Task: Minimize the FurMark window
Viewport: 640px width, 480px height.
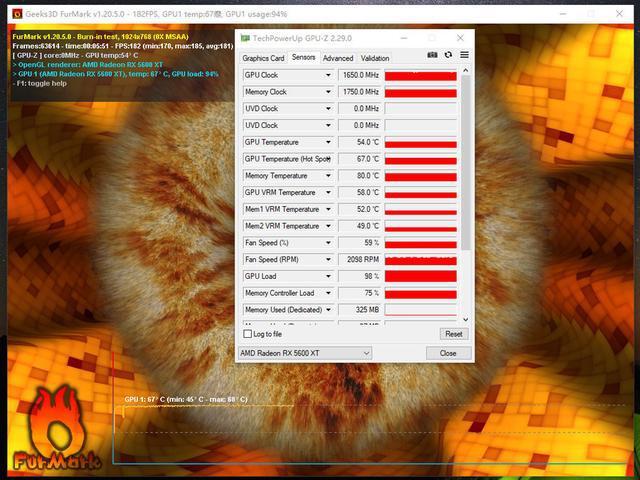Action: pyautogui.click(x=563, y=14)
